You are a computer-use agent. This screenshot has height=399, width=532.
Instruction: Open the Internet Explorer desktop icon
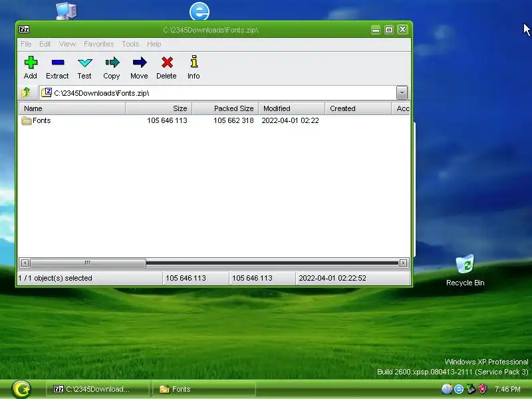pos(199,11)
